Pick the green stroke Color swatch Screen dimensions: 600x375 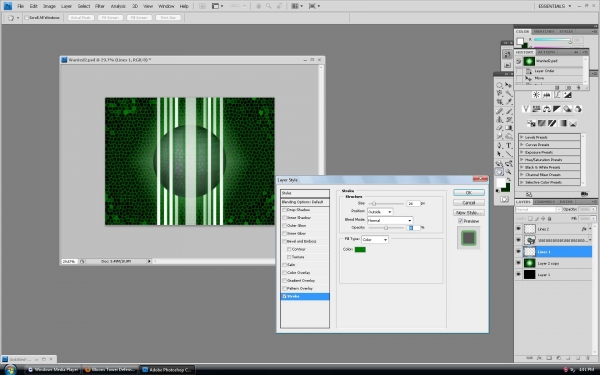pyautogui.click(x=360, y=249)
